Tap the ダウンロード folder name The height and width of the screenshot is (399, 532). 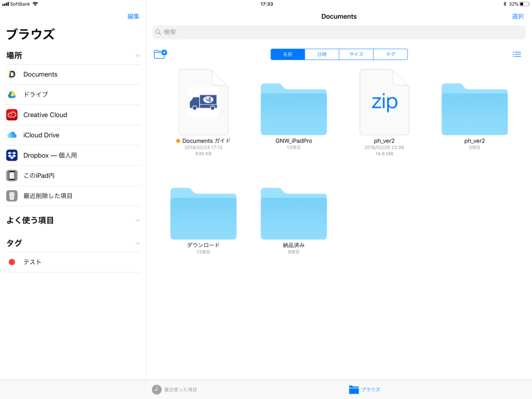coord(203,245)
